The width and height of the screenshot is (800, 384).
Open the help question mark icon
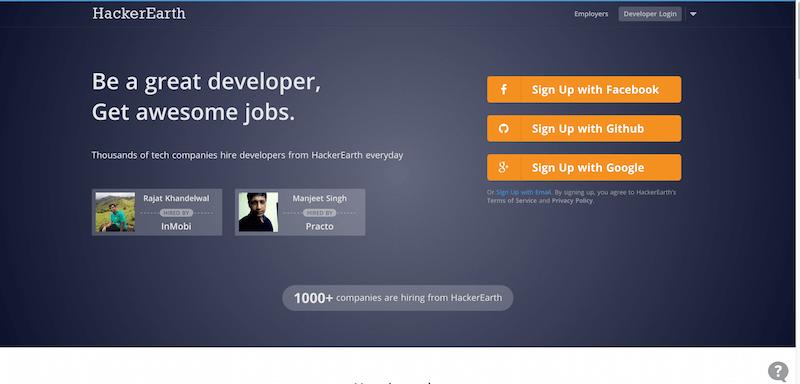coord(778,371)
